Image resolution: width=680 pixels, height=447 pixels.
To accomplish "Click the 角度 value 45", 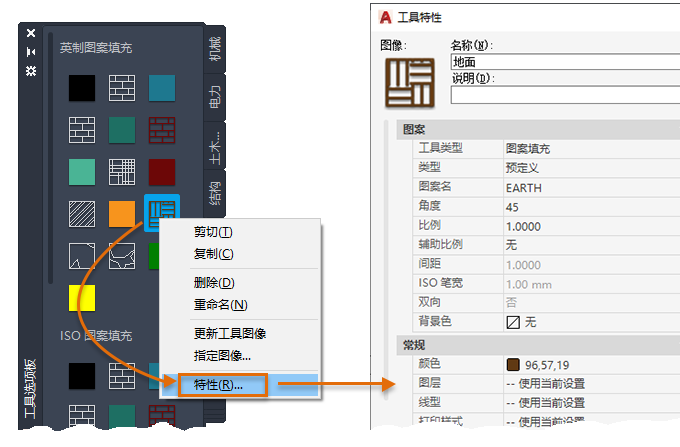I will tap(592, 207).
